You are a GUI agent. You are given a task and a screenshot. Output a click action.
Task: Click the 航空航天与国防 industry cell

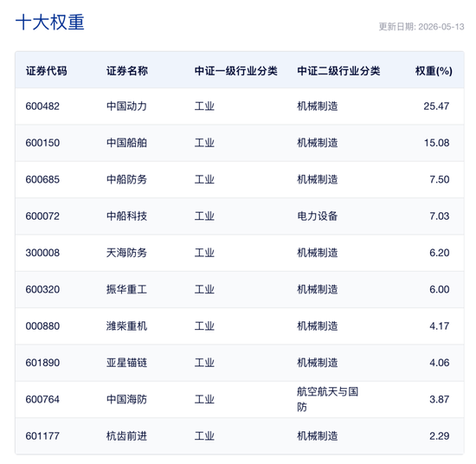[327, 399]
